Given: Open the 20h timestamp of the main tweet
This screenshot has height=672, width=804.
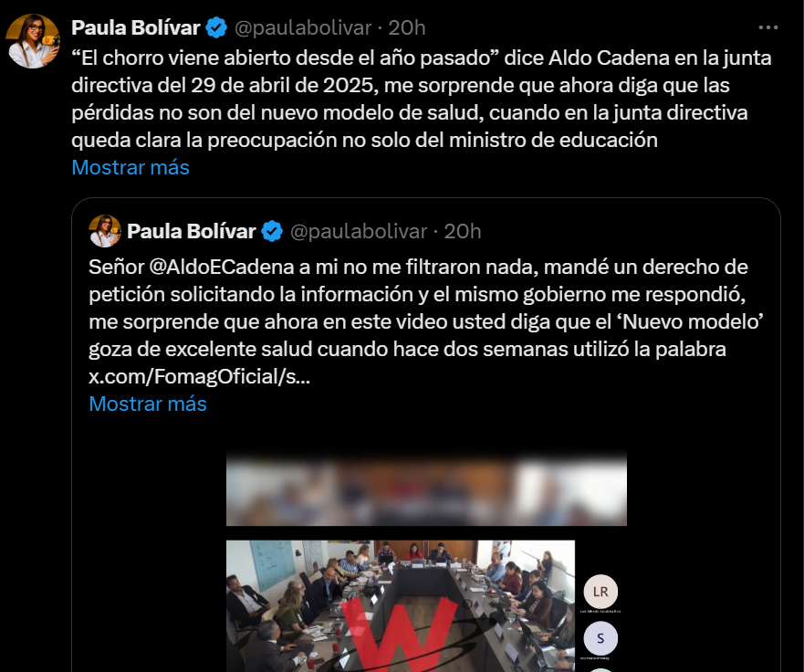Looking at the screenshot, I should coord(407,27).
